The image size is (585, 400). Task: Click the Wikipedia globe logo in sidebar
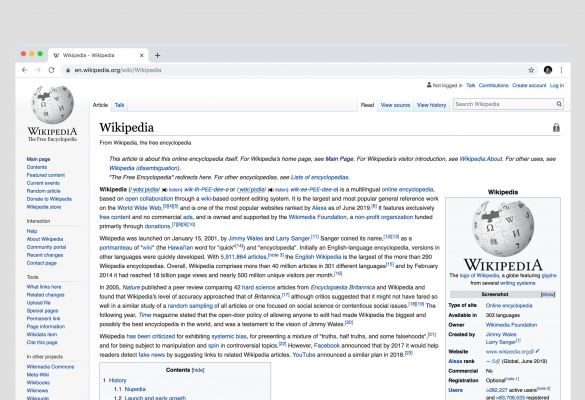(x=52, y=104)
